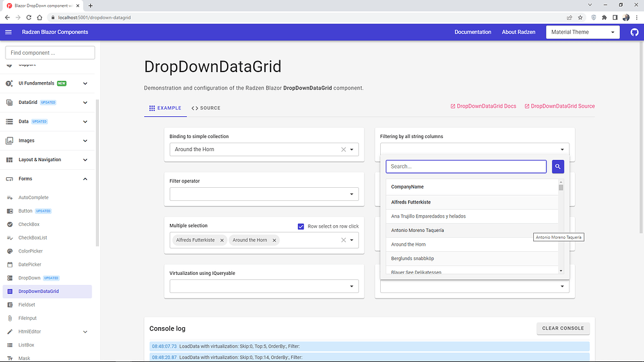Click the blue search magnifier in the dropdown
This screenshot has width=644, height=362.
557,166
